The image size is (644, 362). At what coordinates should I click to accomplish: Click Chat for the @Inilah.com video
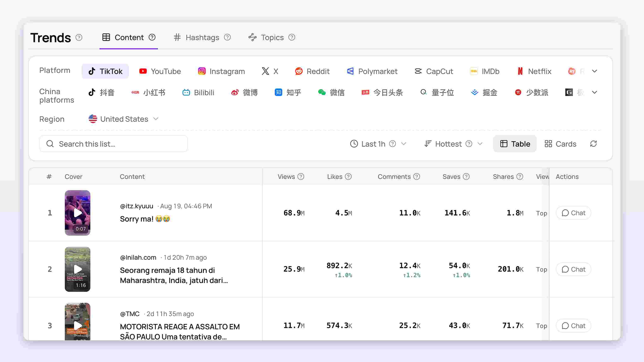click(574, 269)
